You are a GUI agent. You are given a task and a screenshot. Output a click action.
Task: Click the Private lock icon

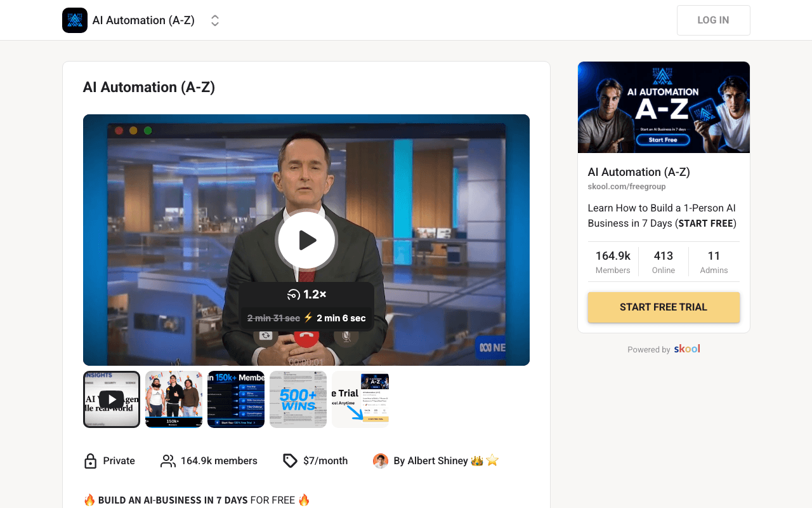(90, 461)
